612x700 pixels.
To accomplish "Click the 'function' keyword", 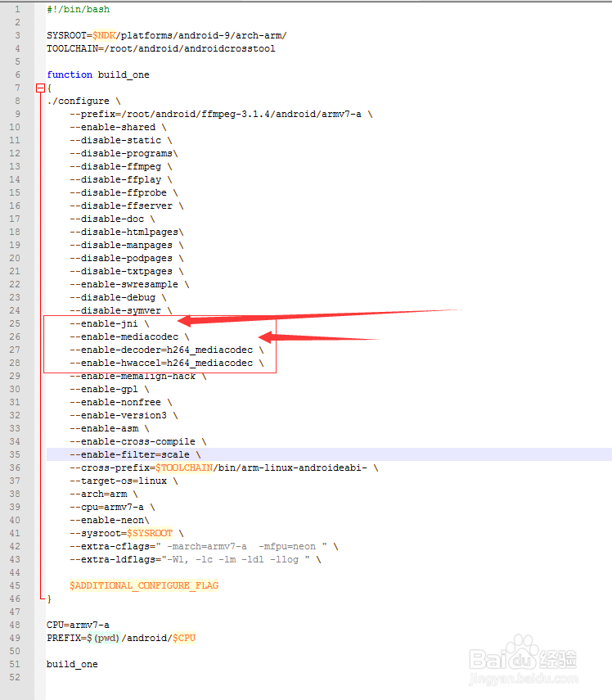I will click(x=70, y=75).
